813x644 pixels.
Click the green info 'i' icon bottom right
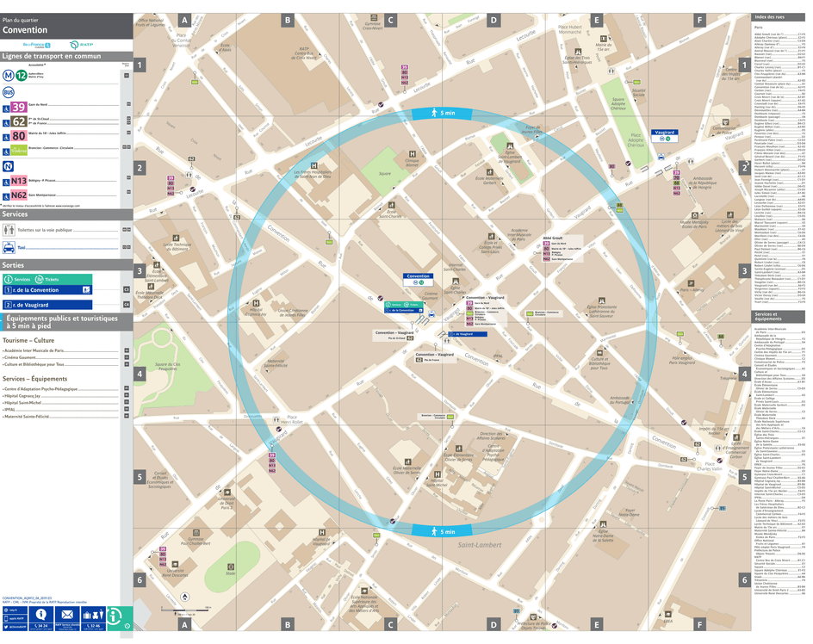113,616
